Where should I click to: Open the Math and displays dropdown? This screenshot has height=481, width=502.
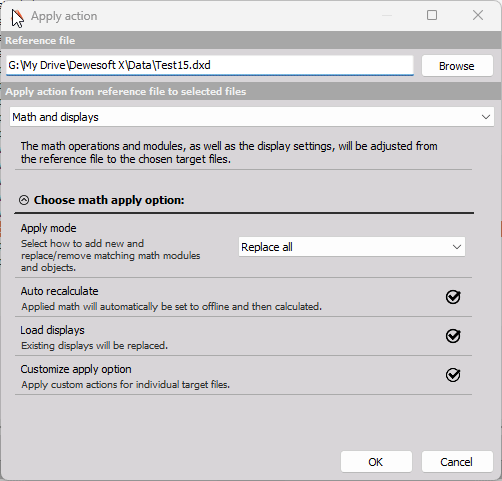(x=252, y=117)
